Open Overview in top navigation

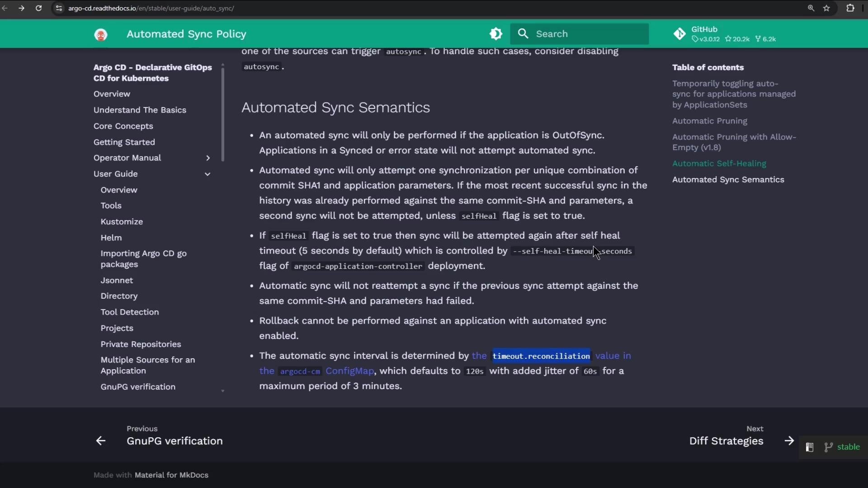tap(112, 94)
